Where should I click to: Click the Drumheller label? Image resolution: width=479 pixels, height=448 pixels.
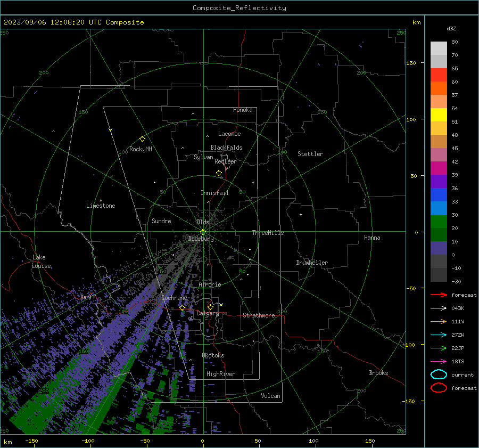[312, 263]
